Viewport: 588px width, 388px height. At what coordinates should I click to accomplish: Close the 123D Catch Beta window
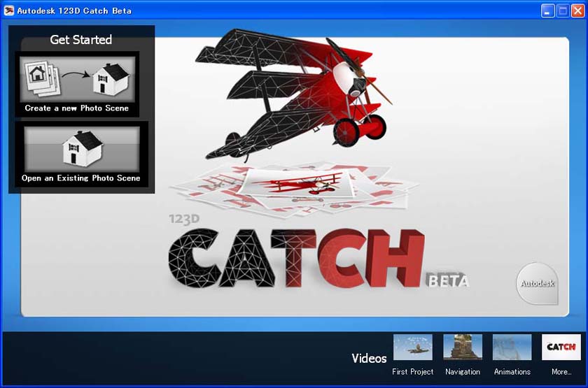(x=577, y=11)
